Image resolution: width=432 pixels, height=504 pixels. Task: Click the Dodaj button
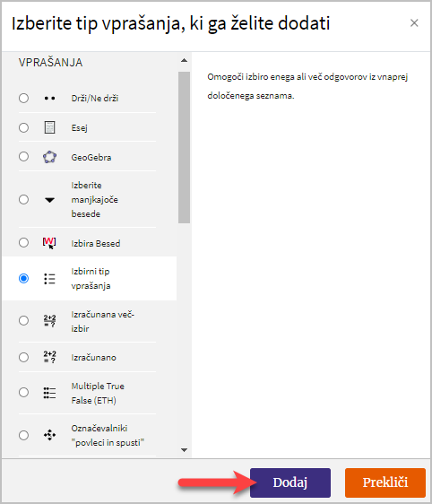290,482
